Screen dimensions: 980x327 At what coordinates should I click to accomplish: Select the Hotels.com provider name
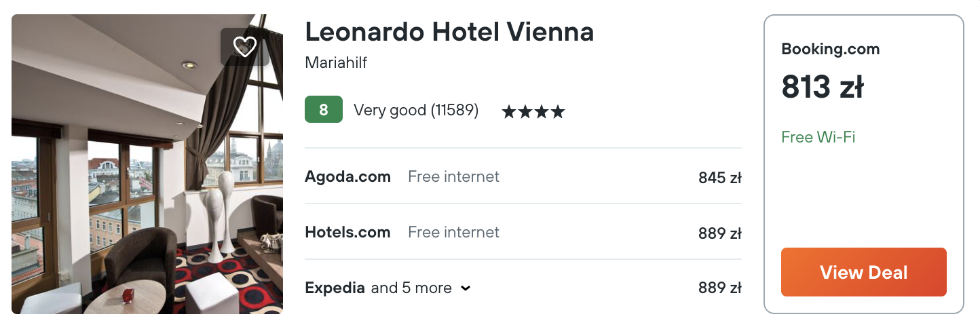tap(347, 233)
